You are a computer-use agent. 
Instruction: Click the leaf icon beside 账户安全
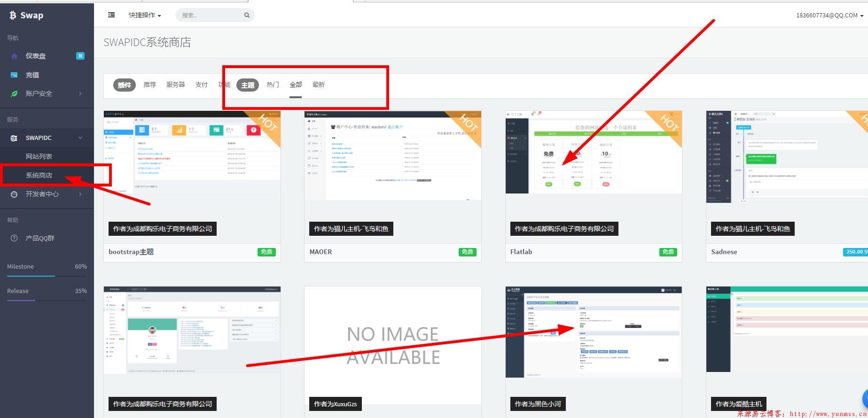14,94
